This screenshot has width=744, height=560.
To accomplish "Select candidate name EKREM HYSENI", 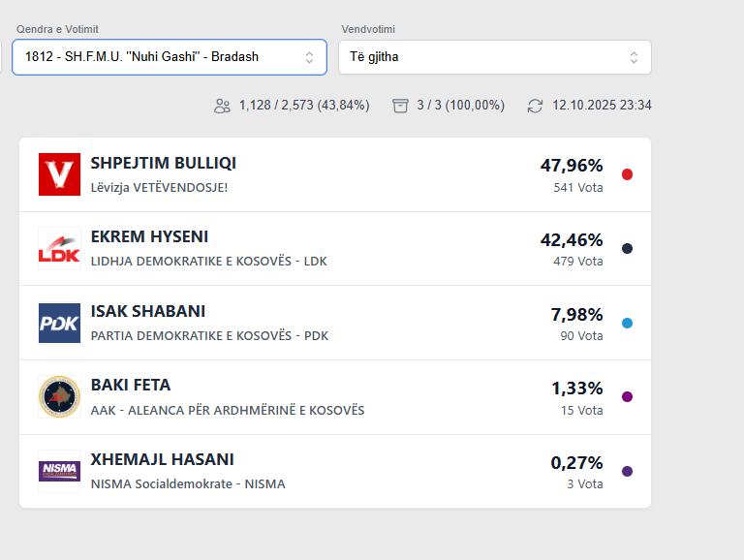I will 149,236.
